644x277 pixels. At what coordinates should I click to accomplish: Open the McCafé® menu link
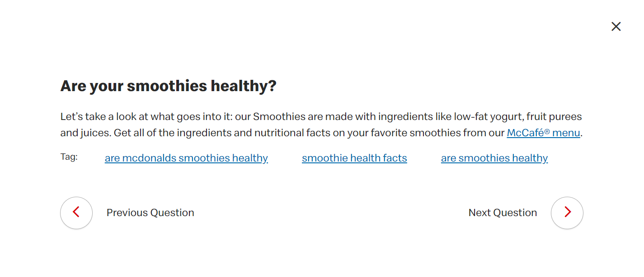point(543,133)
